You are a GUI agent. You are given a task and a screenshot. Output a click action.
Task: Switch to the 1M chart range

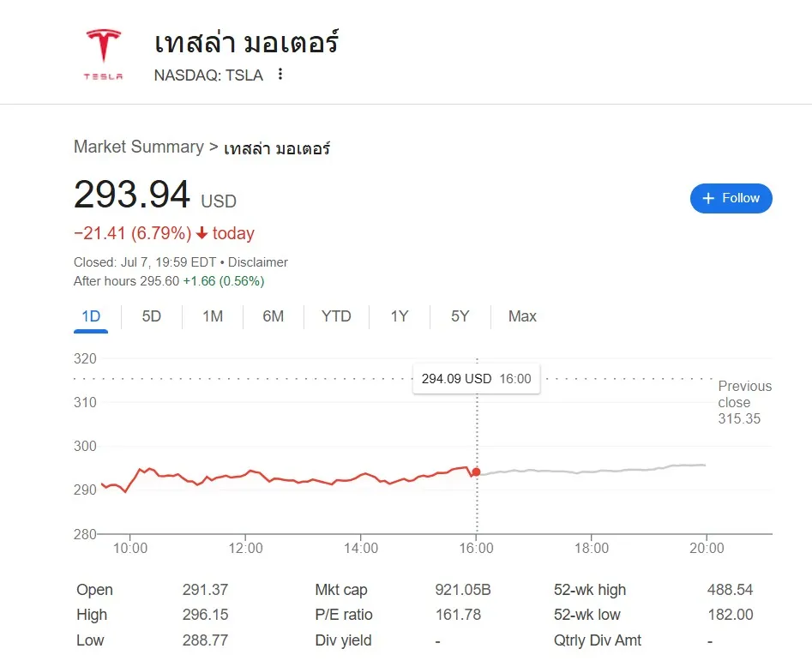pyautogui.click(x=212, y=316)
